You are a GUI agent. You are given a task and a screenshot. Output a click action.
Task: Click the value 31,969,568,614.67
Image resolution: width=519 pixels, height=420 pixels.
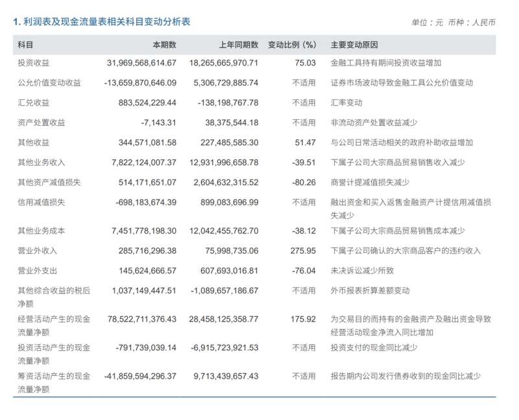(x=141, y=63)
